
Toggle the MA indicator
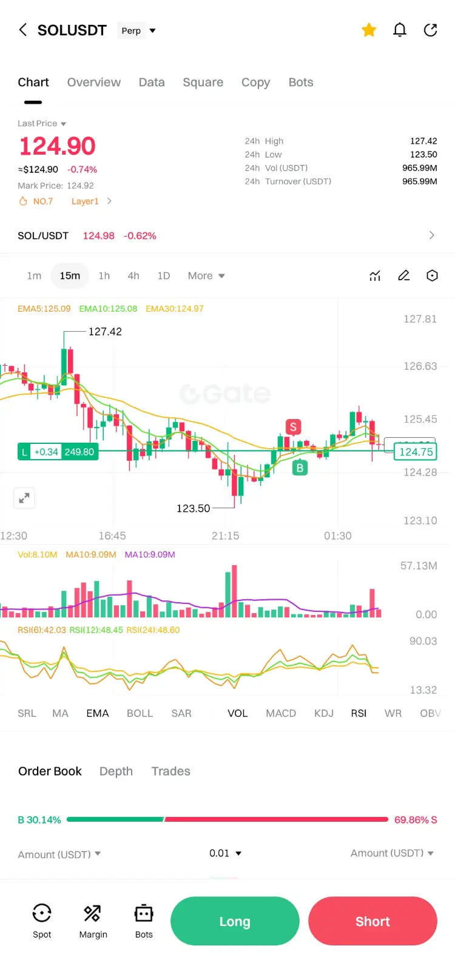[x=60, y=714]
